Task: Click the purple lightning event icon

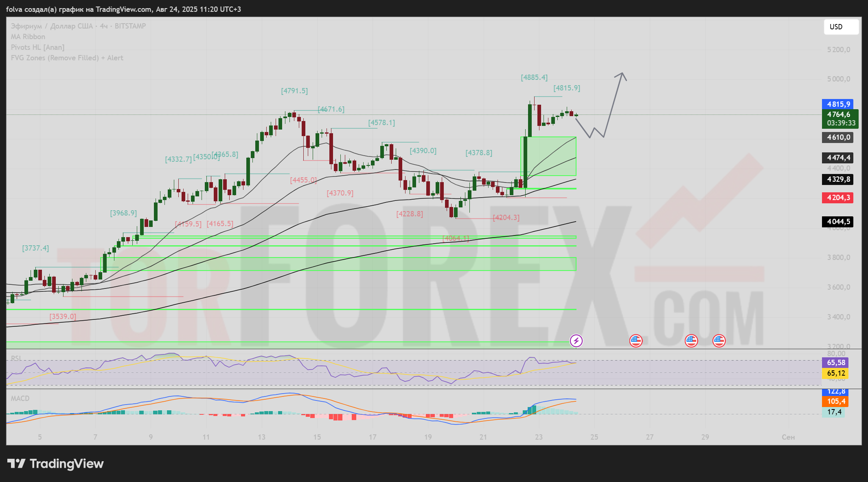Action: [x=576, y=341]
